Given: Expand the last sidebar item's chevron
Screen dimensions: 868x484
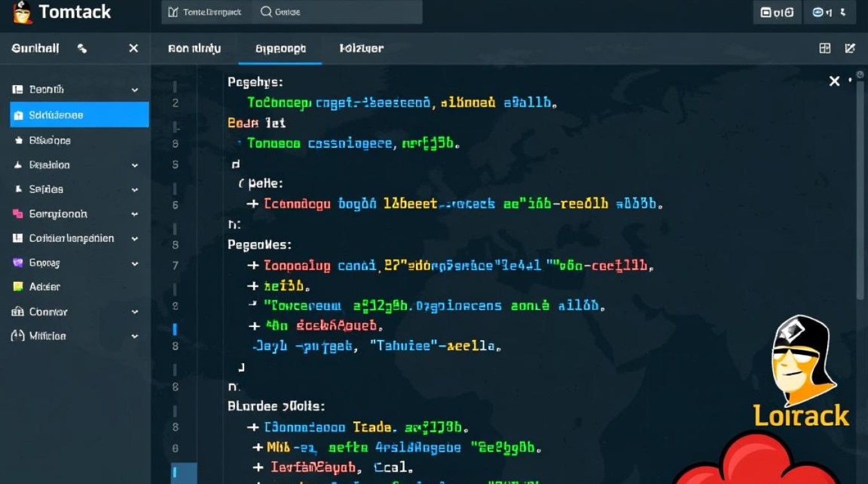Looking at the screenshot, I should pos(135,337).
